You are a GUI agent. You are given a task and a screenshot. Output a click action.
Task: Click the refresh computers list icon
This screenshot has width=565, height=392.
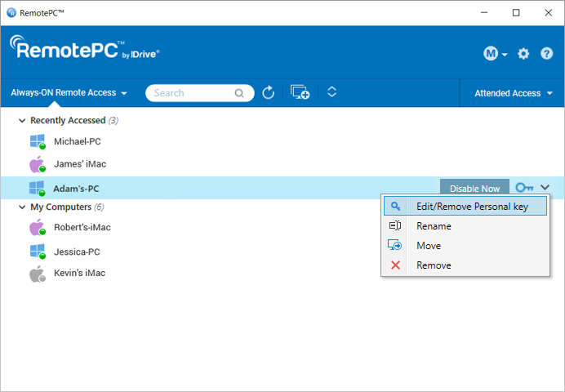point(269,93)
